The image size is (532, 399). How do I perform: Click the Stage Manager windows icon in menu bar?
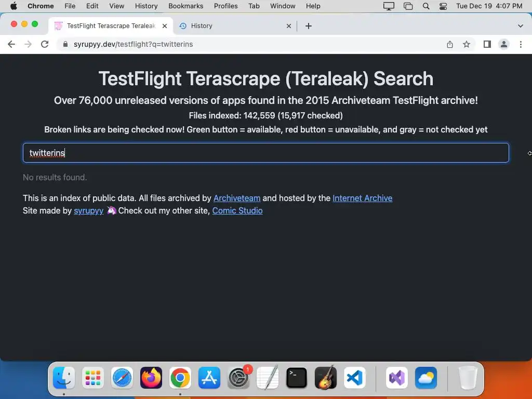click(408, 6)
